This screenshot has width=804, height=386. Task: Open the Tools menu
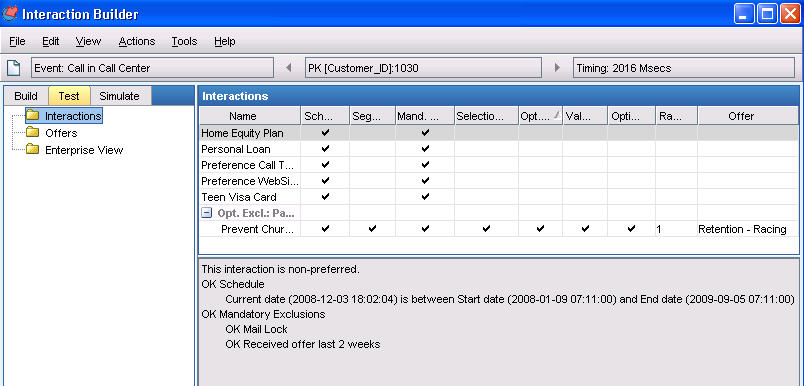184,42
